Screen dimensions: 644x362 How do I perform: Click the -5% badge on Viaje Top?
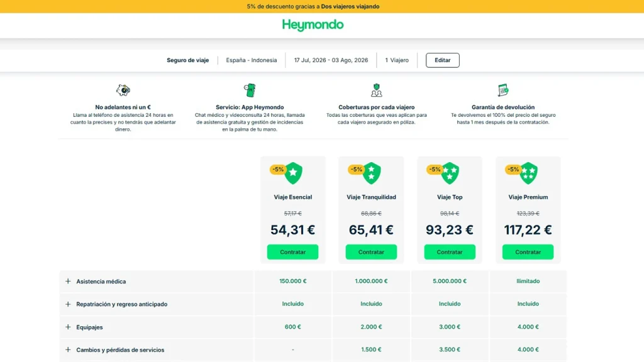[x=435, y=169]
